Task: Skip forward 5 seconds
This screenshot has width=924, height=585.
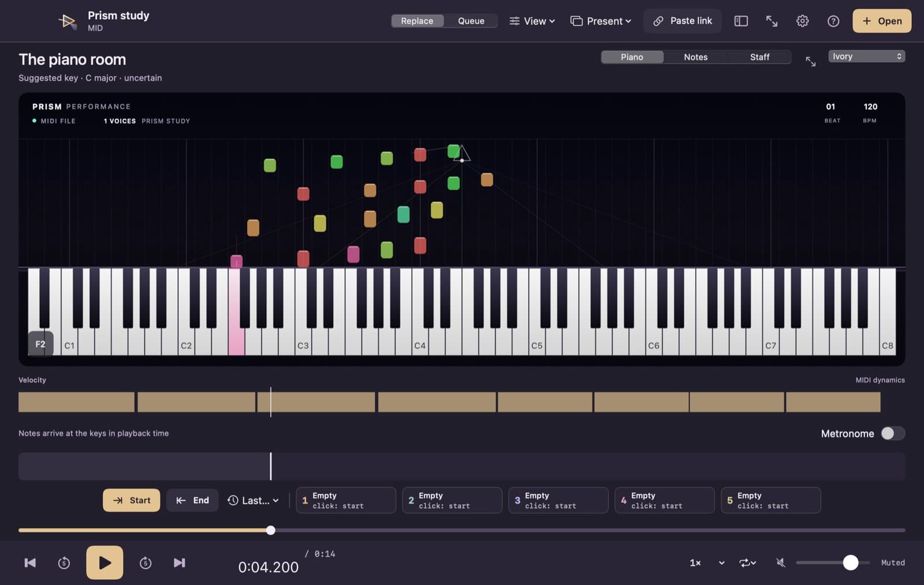Action: tap(146, 562)
